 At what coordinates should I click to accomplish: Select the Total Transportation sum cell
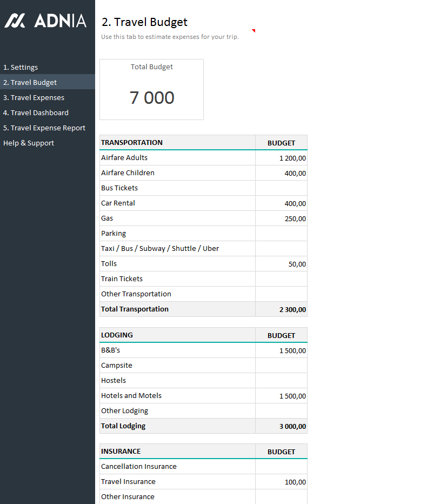(x=281, y=309)
